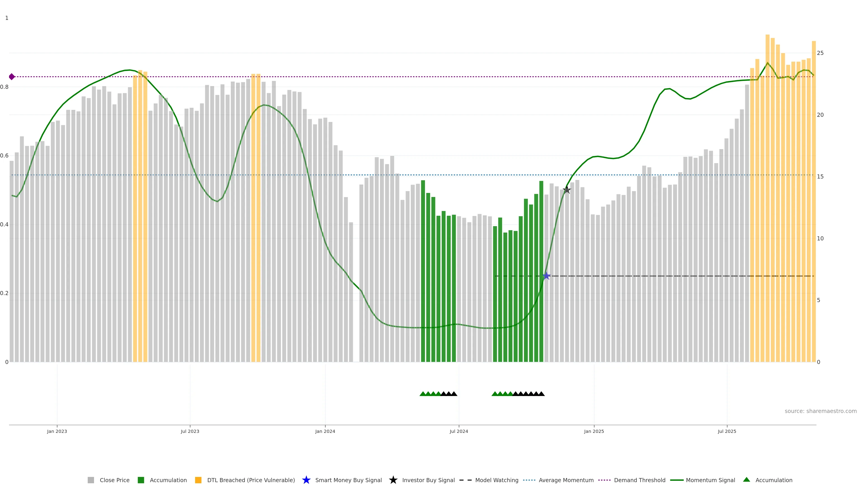Click the Jul 2025 axis label
Screen dimensions: 868x488
727,432
